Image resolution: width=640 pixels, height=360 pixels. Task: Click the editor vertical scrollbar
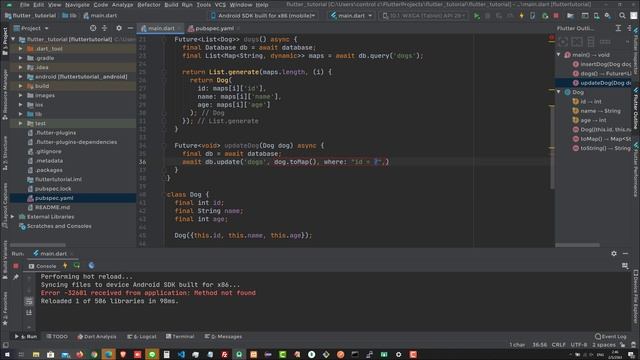[x=552, y=147]
